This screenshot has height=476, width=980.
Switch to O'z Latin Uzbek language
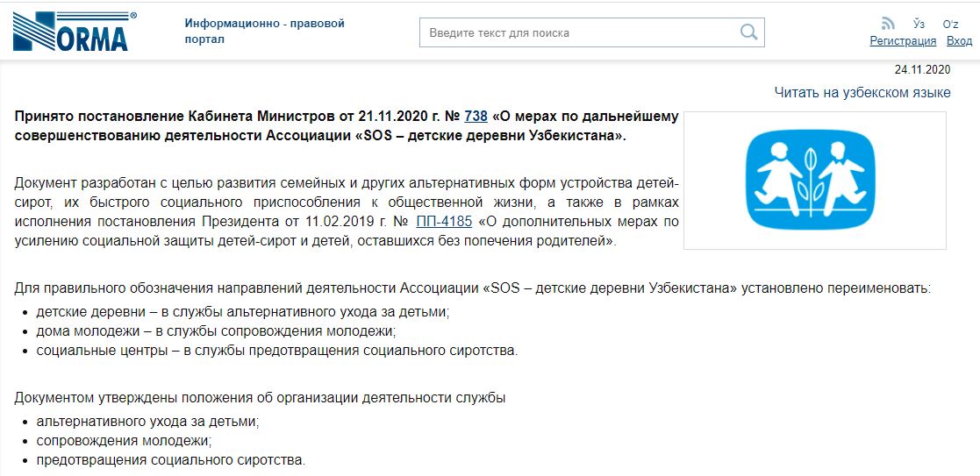[x=951, y=25]
